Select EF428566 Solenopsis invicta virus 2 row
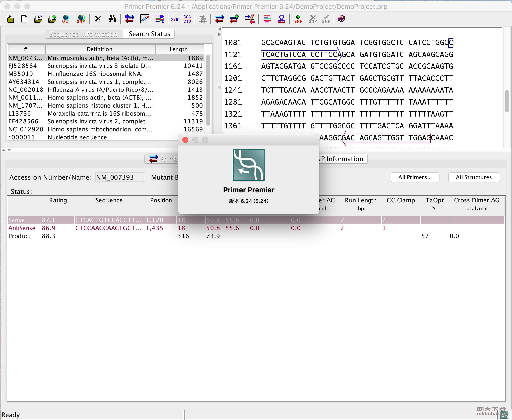The width and height of the screenshot is (512, 420). coord(106,121)
